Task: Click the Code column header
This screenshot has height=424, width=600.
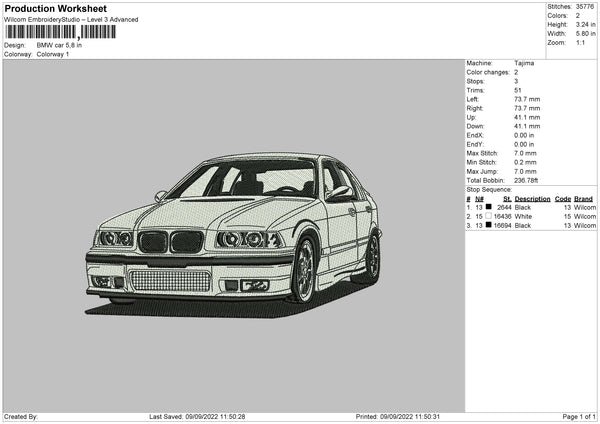Action: tap(563, 198)
